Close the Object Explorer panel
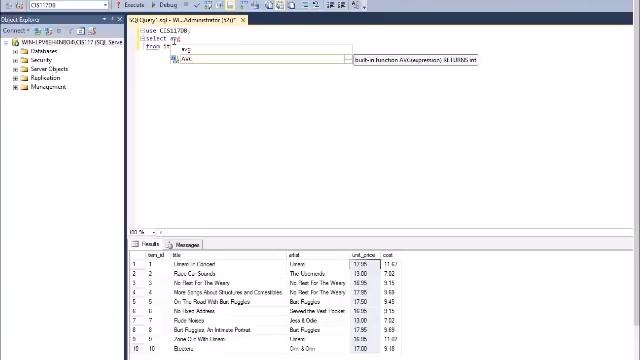Image resolution: width=640 pixels, height=360 pixels. coord(120,19)
